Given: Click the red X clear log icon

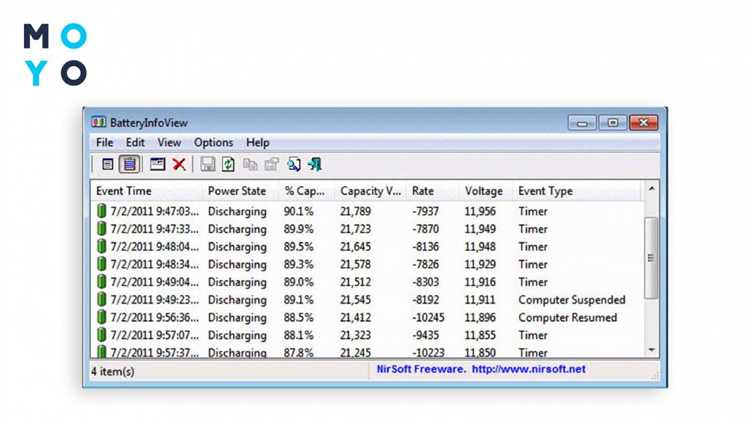Looking at the screenshot, I should tap(179, 164).
